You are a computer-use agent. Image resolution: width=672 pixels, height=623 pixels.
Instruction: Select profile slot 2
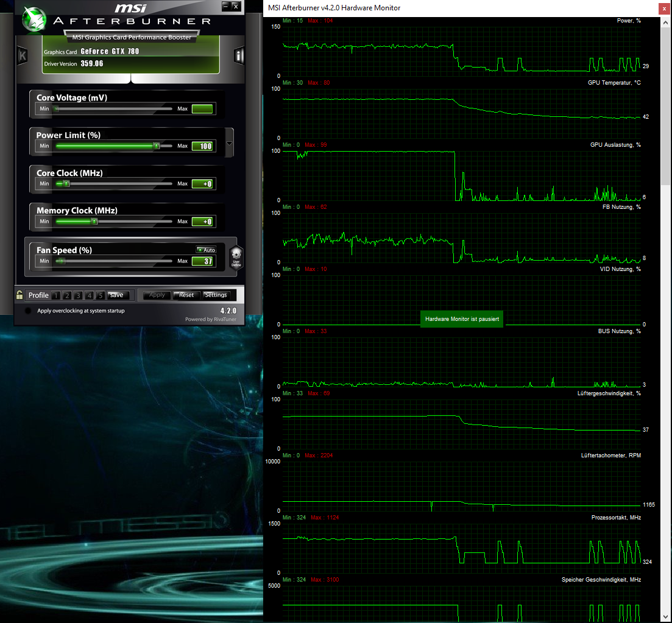[x=67, y=295]
